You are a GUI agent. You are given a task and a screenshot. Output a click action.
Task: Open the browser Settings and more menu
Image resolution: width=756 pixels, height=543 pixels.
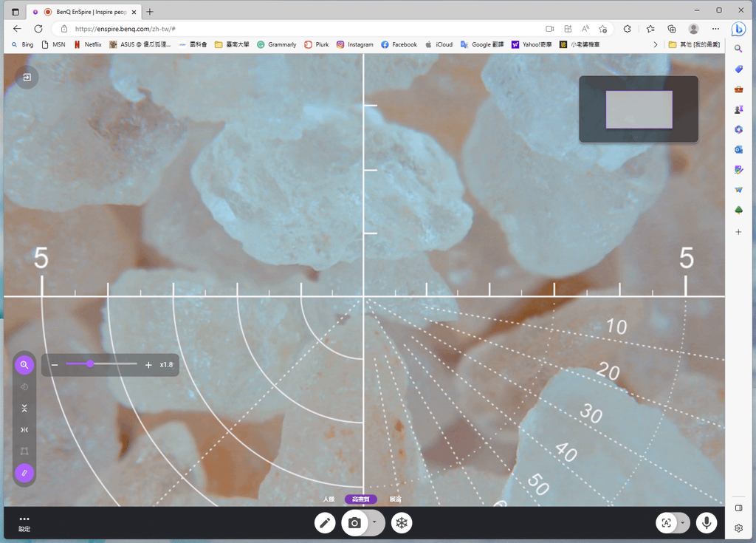(x=715, y=29)
